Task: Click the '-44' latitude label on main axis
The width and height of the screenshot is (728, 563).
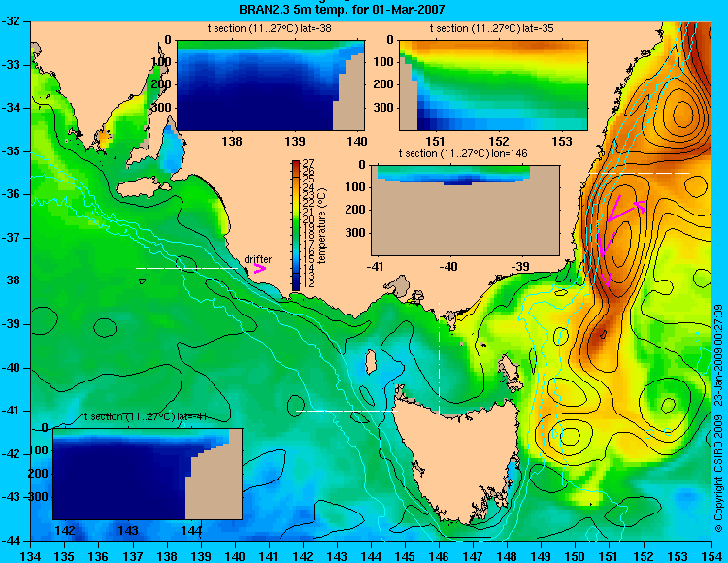Action: coord(11,541)
